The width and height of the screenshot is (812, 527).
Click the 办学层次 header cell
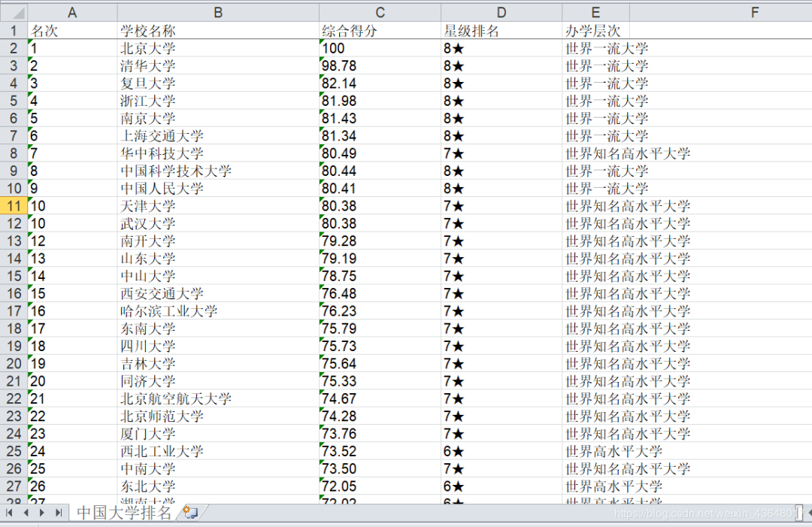[x=595, y=31]
